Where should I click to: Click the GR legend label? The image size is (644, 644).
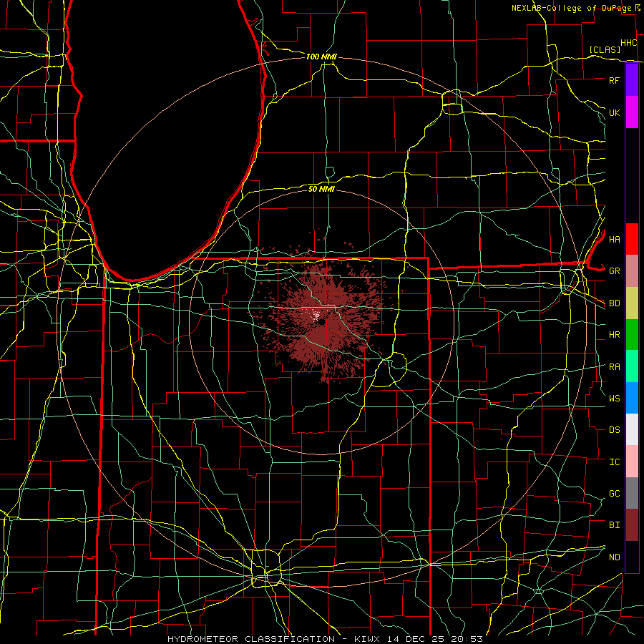tap(614, 271)
